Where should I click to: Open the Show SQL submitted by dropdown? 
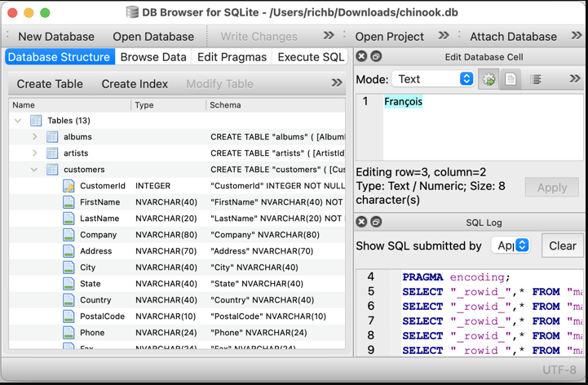[511, 246]
